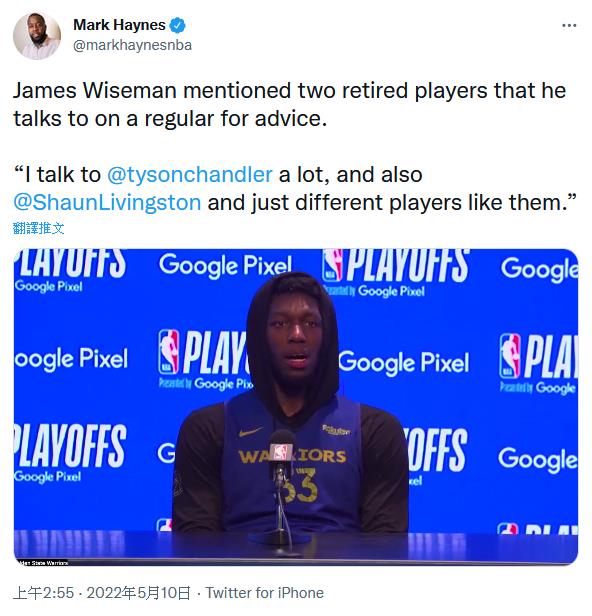Click the player's face in the video
592x616 pixels.
click(293, 339)
